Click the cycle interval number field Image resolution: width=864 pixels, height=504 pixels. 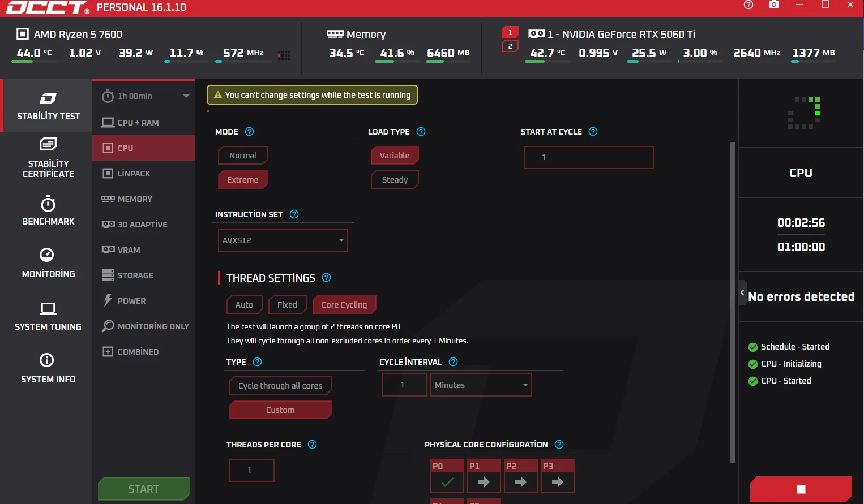pyautogui.click(x=404, y=385)
